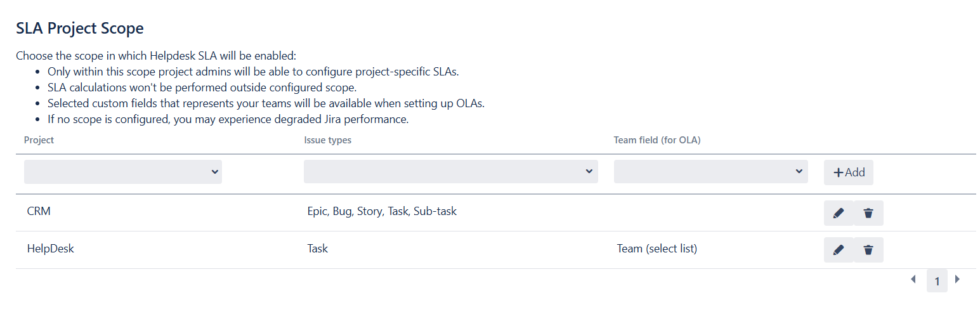Open the Team field (for OLA) dropdown

[x=710, y=172]
